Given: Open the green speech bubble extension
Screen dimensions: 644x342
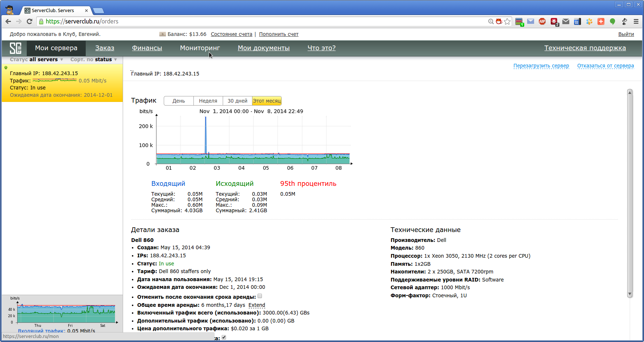Looking at the screenshot, I should click(612, 21).
